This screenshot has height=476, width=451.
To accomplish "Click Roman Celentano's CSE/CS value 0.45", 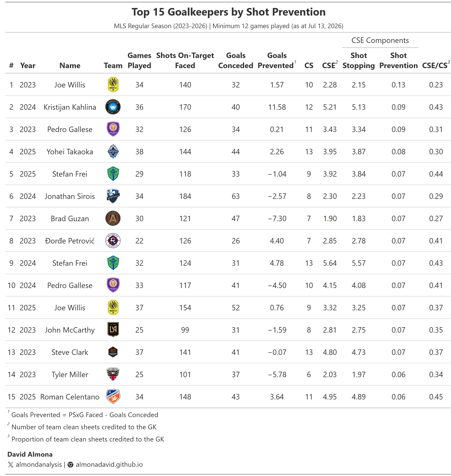I will click(x=436, y=397).
